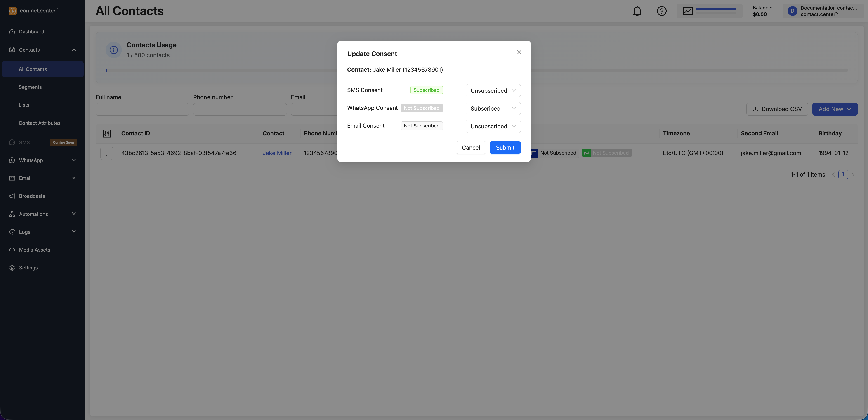Expand the Automations sidebar menu
The width and height of the screenshot is (868, 420).
coord(74,214)
